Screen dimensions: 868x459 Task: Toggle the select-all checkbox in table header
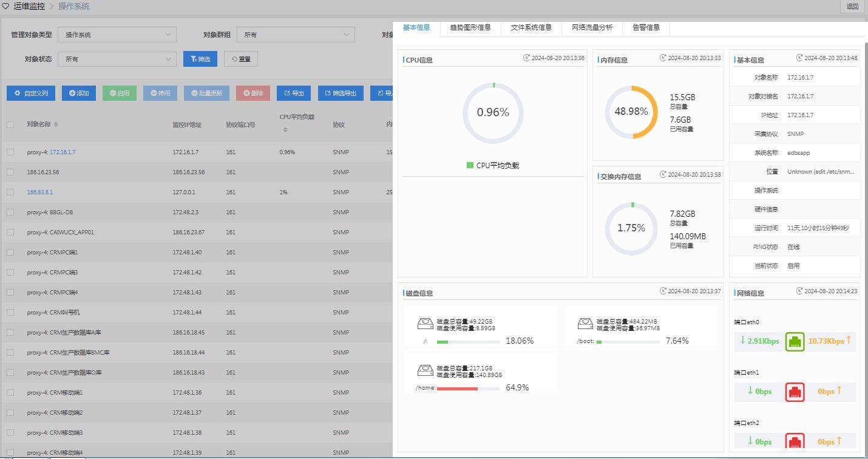point(10,124)
